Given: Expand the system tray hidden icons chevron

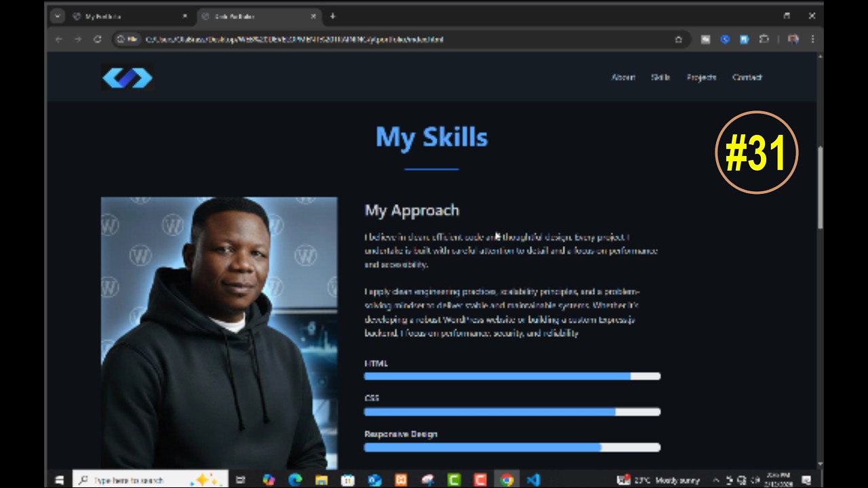Looking at the screenshot, I should [715, 480].
